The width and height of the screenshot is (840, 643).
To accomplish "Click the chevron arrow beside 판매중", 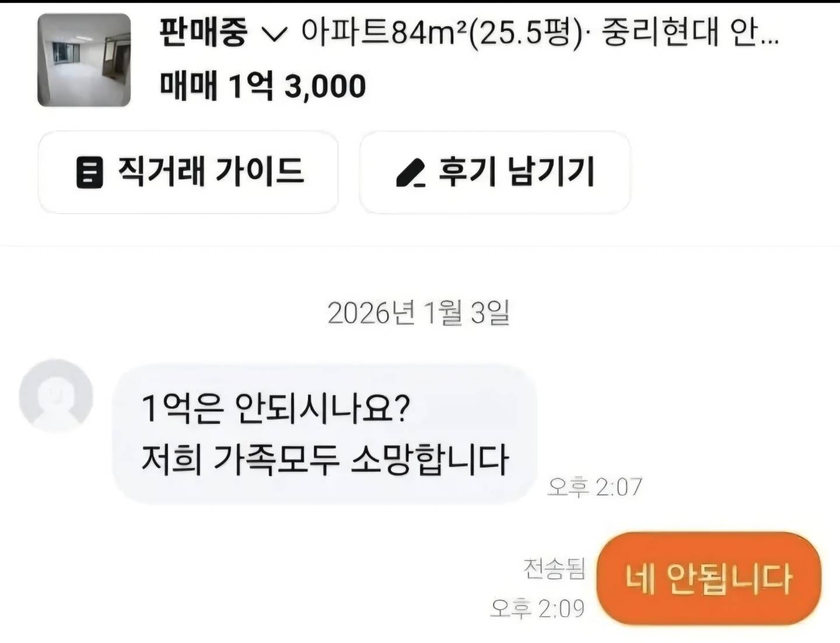I will pos(274,35).
